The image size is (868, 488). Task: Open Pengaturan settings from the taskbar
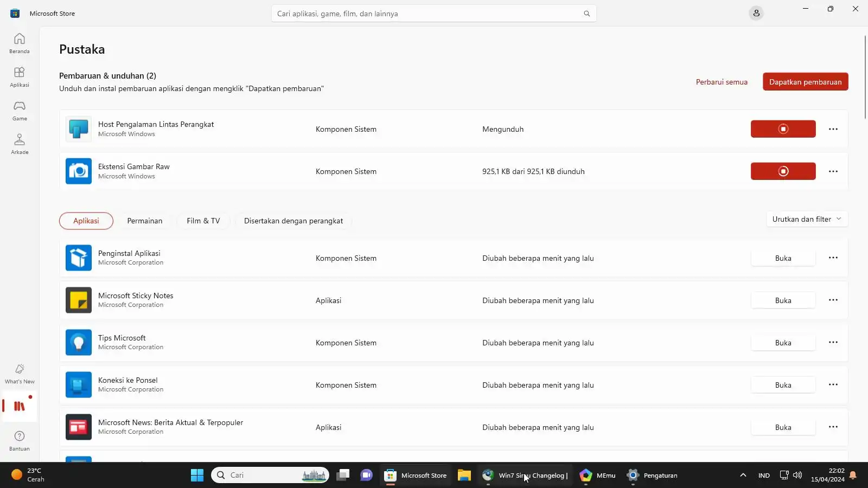(x=652, y=476)
